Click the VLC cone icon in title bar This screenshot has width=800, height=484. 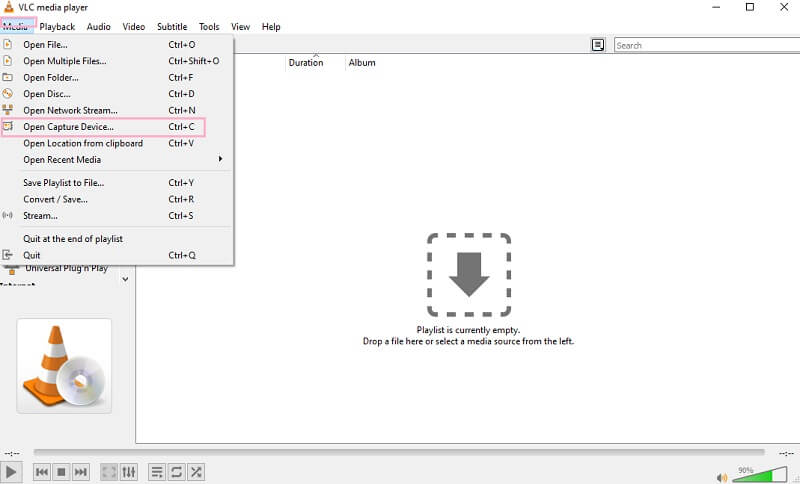click(x=9, y=7)
